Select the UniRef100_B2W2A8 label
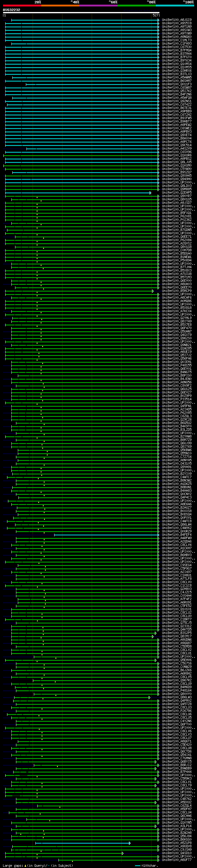197x868 pixels. click(177, 833)
